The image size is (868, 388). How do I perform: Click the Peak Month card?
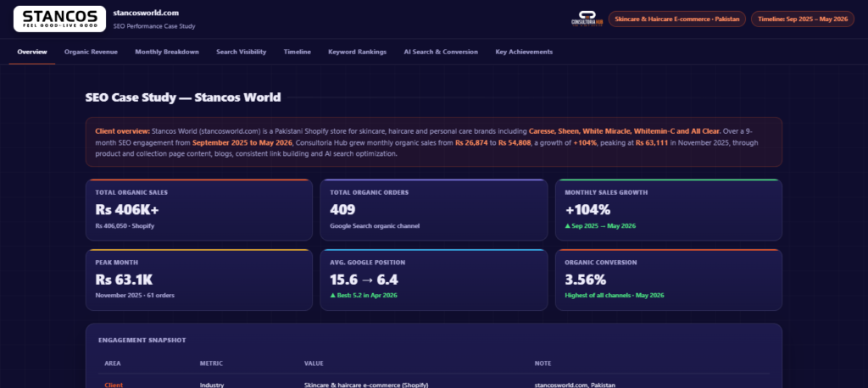point(199,280)
